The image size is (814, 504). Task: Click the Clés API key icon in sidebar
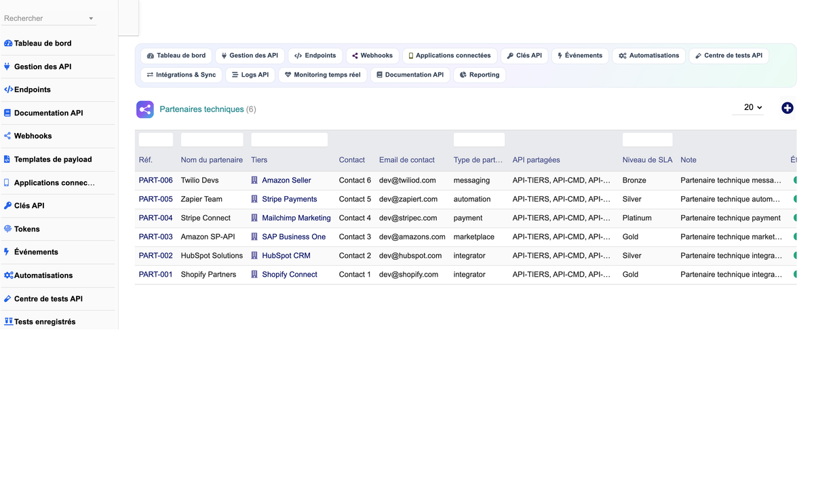coord(7,206)
